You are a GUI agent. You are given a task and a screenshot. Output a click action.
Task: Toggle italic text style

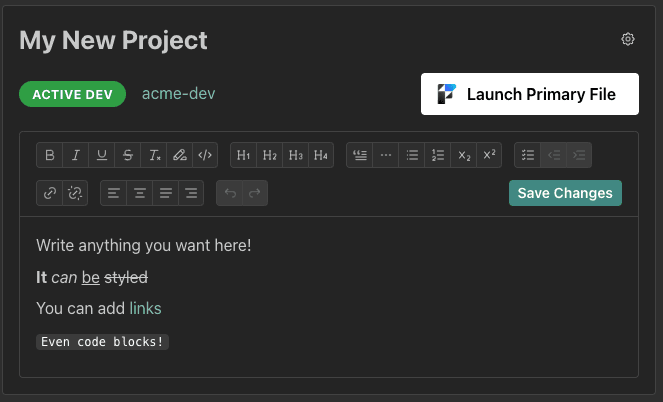point(75,155)
